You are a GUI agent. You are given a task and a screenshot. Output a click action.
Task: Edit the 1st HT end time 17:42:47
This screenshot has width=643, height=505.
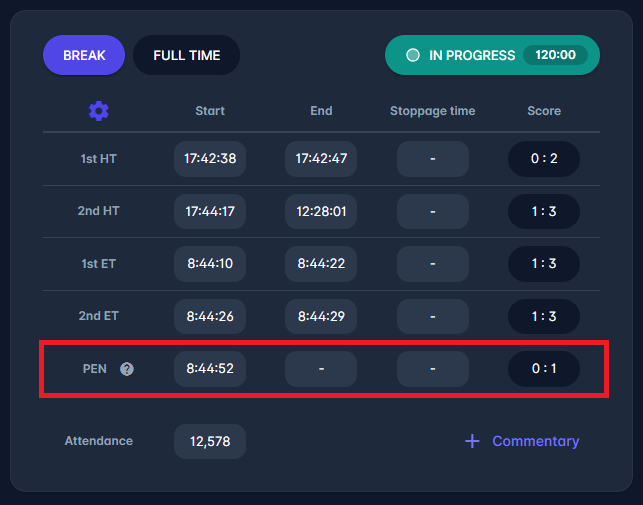coord(321,159)
